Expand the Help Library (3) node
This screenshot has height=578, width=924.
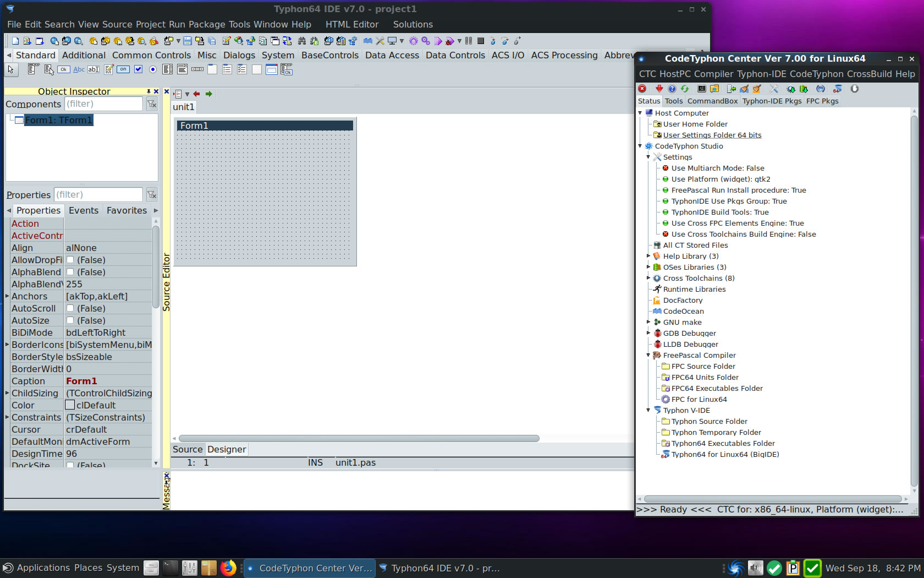(648, 256)
